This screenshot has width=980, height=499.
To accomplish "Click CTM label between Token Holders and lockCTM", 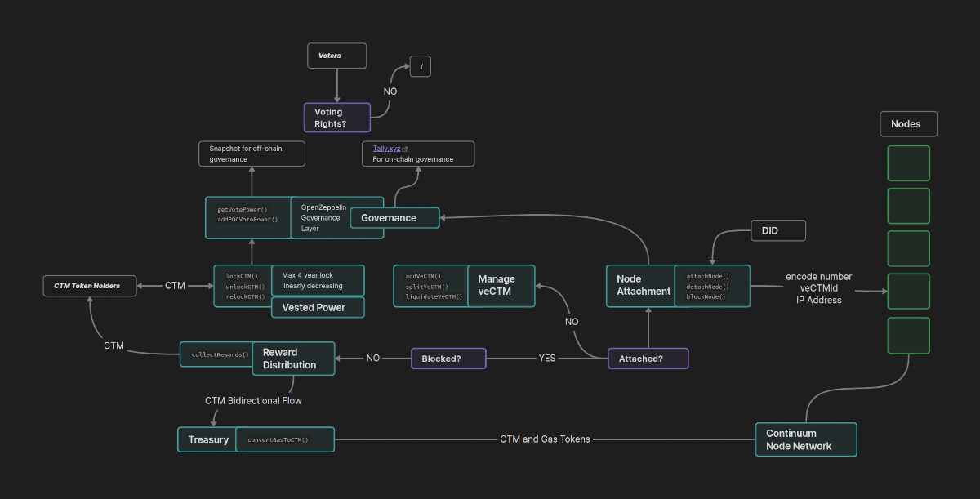I will [x=175, y=286].
